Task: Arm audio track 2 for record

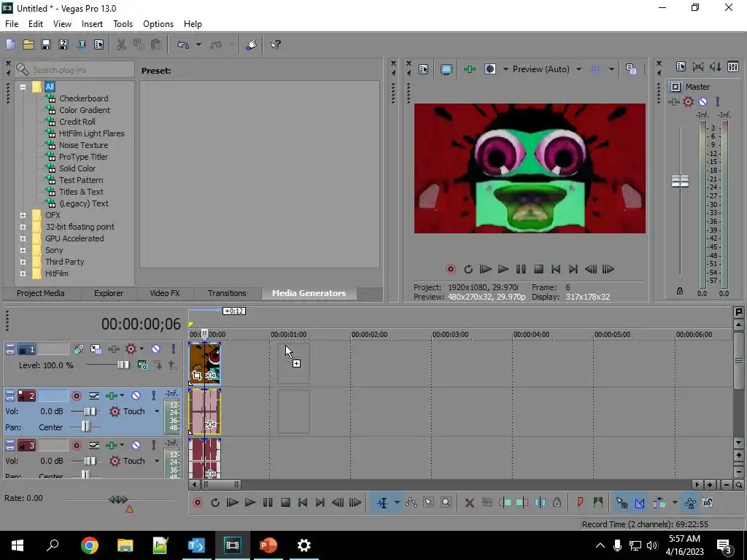Action: click(x=76, y=396)
